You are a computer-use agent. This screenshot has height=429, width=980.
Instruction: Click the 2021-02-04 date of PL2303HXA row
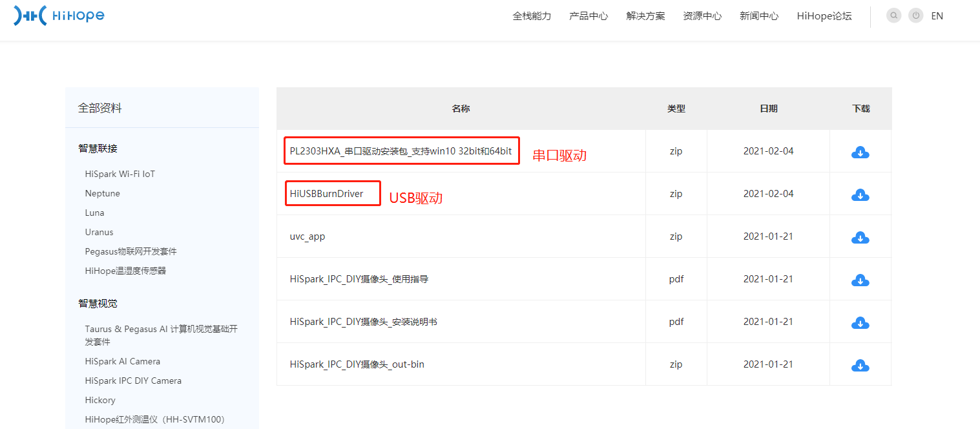768,151
